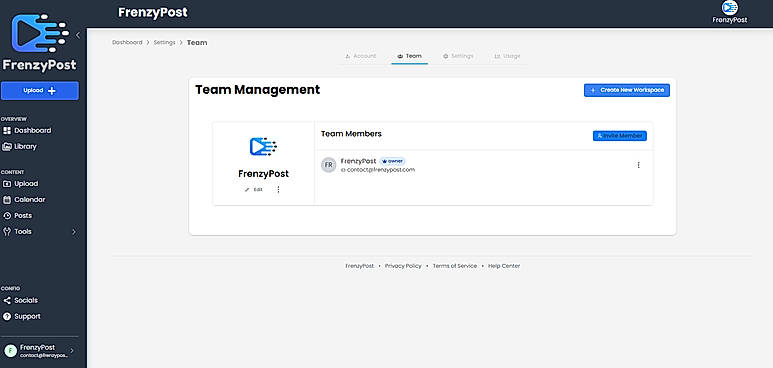Click the green F user avatar
Image resolution: width=773 pixels, height=368 pixels.
coord(10,351)
